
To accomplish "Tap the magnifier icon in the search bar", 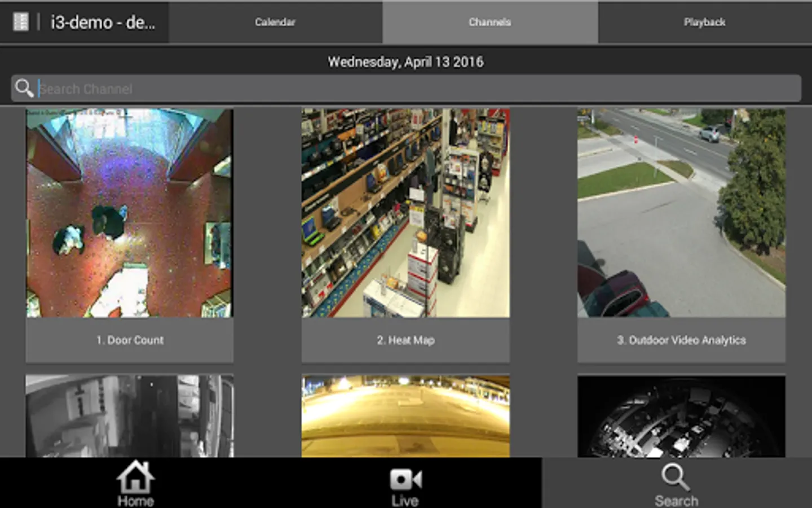I will coord(24,89).
